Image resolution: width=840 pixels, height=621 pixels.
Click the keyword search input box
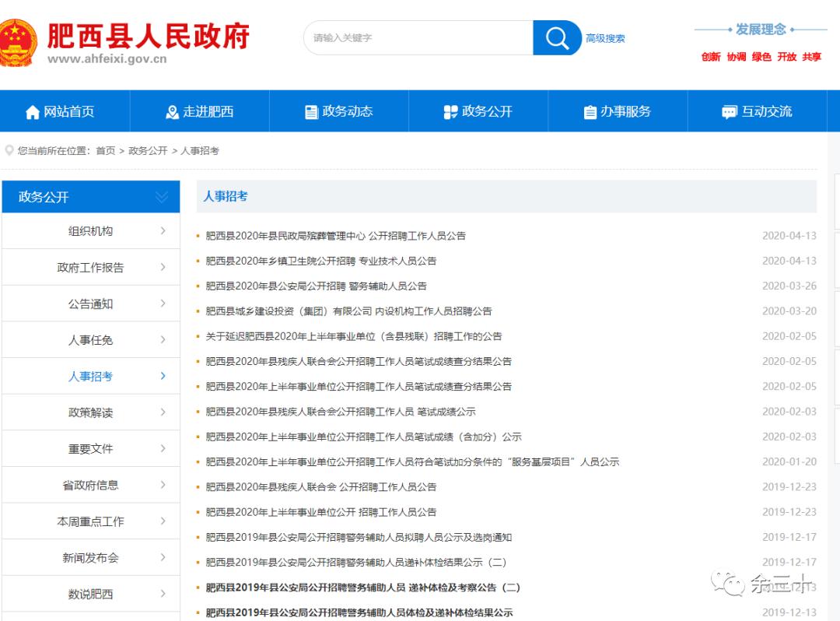[x=412, y=37]
